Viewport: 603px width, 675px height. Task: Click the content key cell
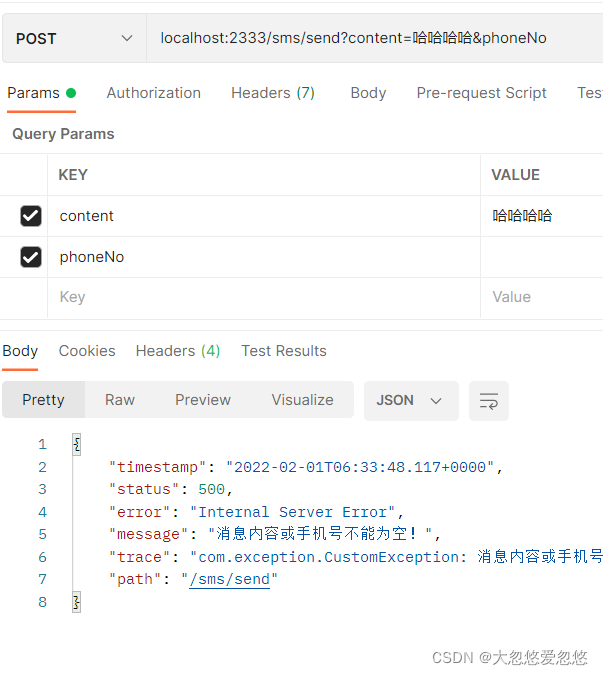[264, 216]
